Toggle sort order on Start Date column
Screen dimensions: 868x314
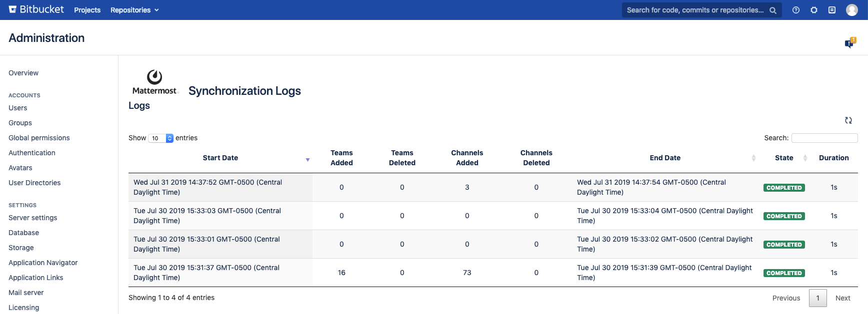pyautogui.click(x=220, y=158)
